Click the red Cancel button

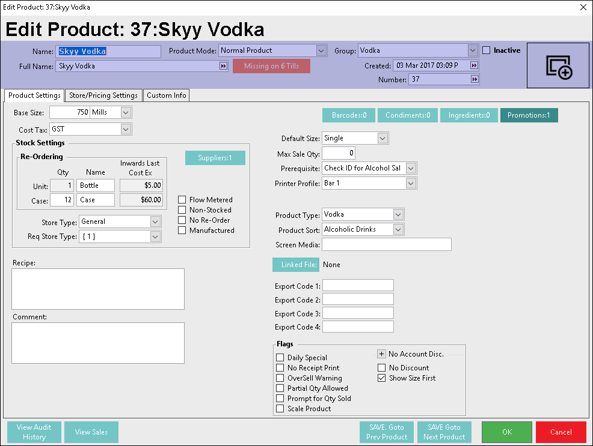[x=561, y=432]
